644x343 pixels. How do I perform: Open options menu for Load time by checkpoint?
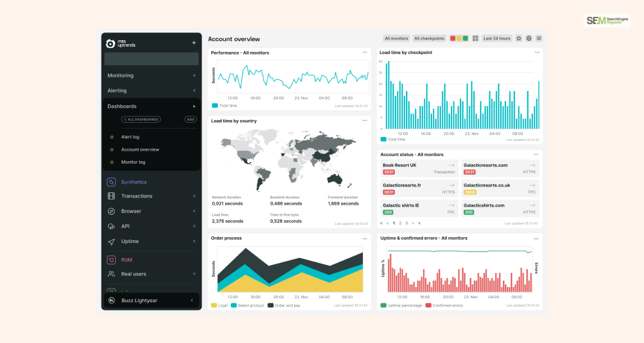pos(537,53)
